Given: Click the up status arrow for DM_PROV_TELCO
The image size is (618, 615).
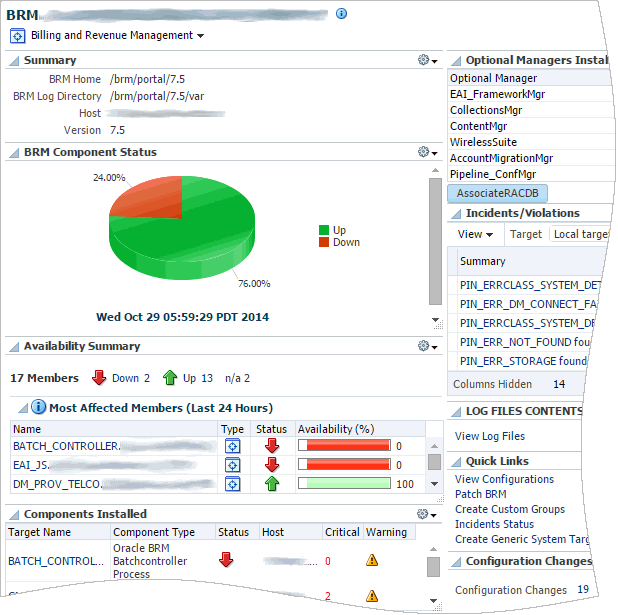Looking at the screenshot, I should [272, 484].
